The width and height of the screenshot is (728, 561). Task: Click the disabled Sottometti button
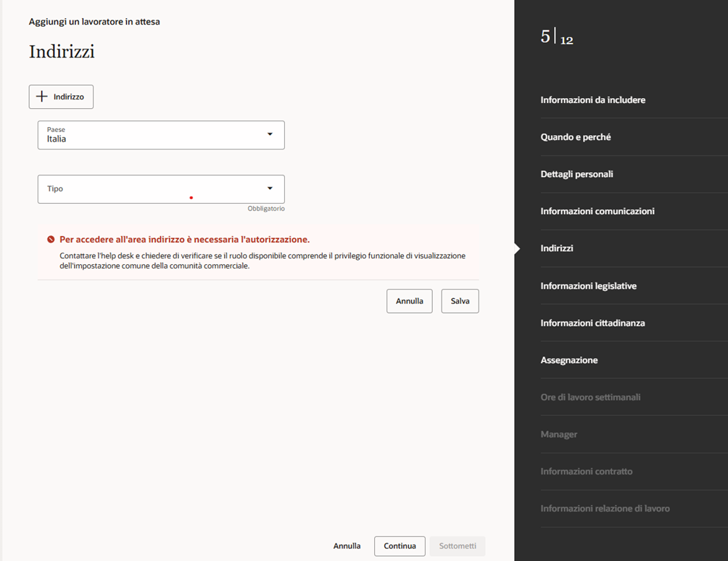point(458,546)
